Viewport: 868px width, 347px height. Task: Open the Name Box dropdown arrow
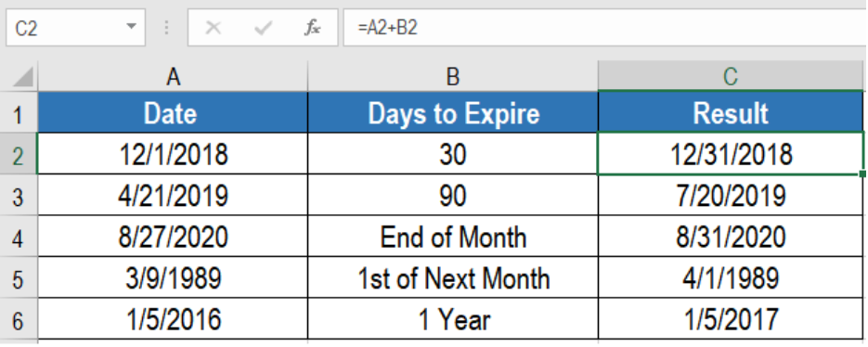click(x=131, y=27)
